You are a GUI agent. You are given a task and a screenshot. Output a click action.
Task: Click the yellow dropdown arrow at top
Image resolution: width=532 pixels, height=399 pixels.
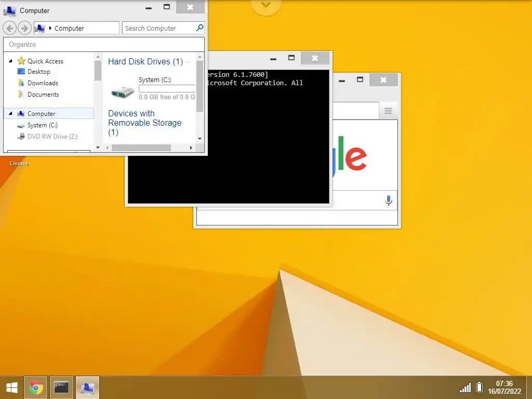pyautogui.click(x=266, y=5)
